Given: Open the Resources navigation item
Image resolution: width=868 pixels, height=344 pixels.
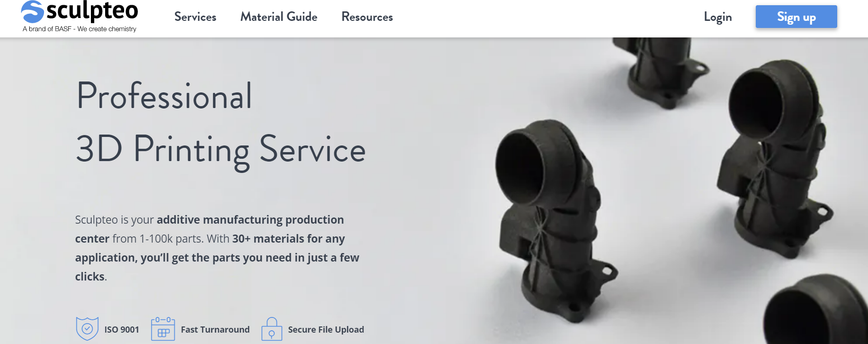Looking at the screenshot, I should (x=367, y=17).
